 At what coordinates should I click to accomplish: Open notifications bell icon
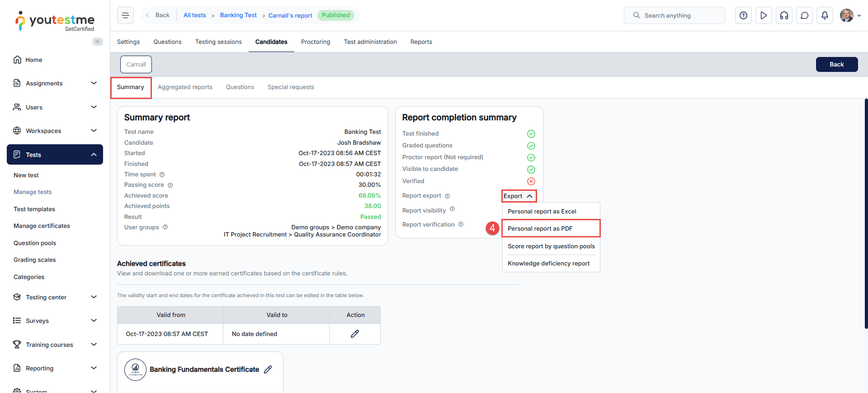point(825,15)
